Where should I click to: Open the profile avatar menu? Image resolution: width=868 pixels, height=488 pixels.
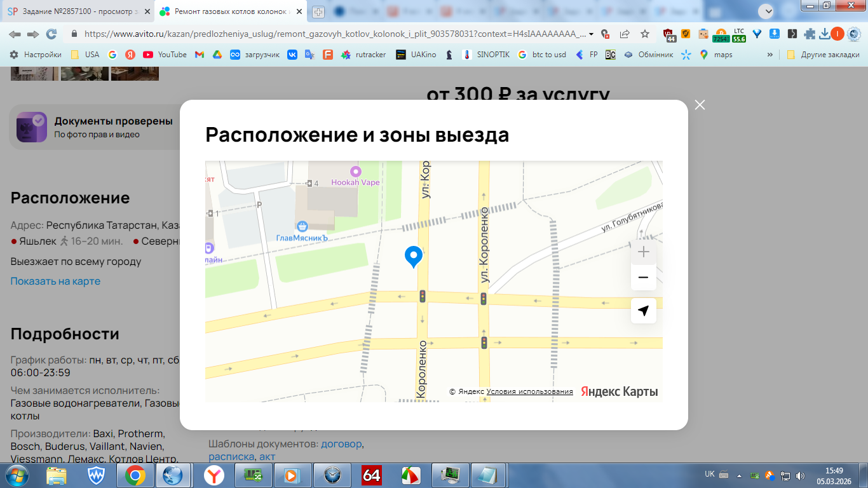tap(837, 34)
